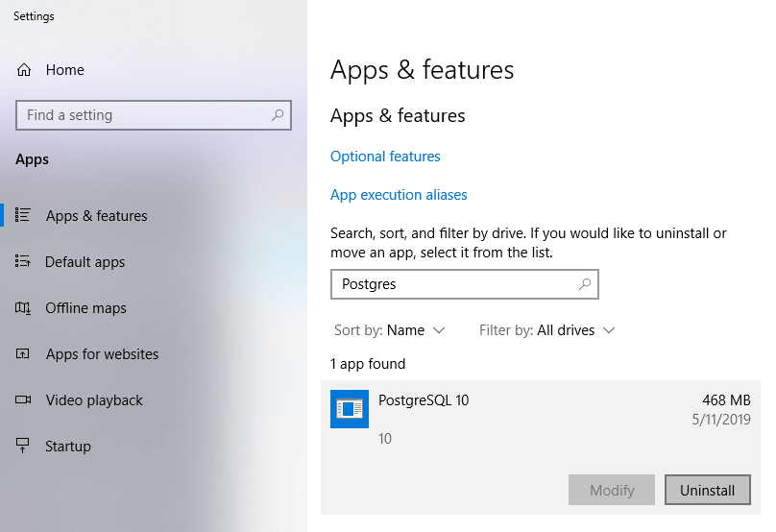Click the version number 10 under PostgreSQL
Image resolution: width=776 pixels, height=532 pixels.
385,439
